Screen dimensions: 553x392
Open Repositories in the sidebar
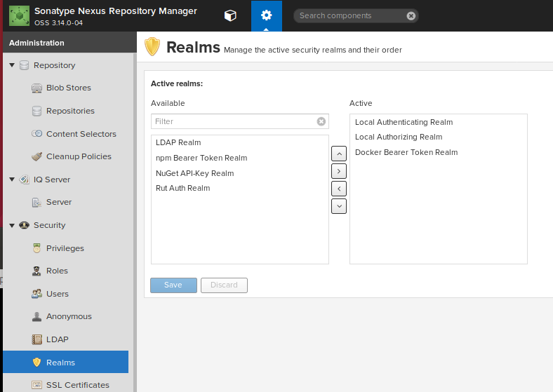pyautogui.click(x=71, y=111)
